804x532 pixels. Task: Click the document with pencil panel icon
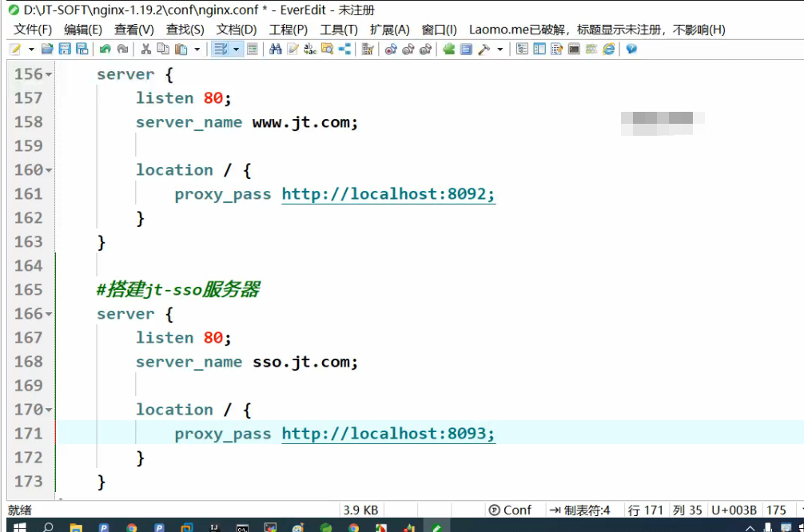(557, 50)
